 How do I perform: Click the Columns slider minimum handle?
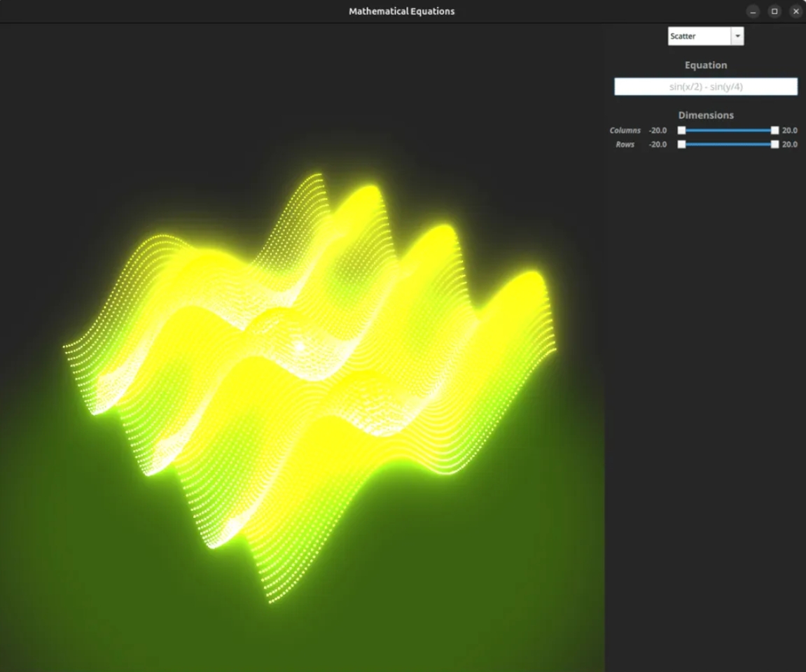681,130
